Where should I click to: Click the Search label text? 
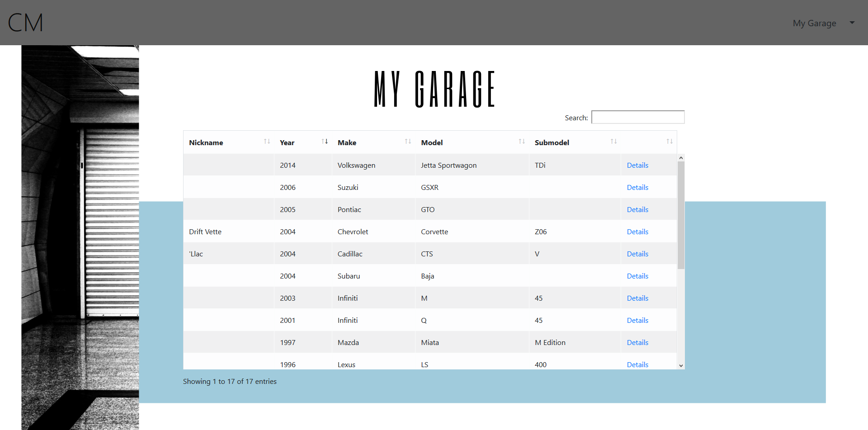(x=576, y=118)
